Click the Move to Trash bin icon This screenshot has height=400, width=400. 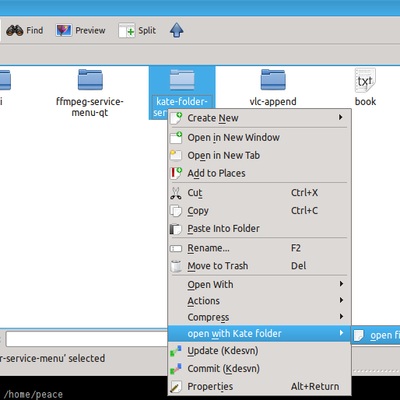[176, 266]
